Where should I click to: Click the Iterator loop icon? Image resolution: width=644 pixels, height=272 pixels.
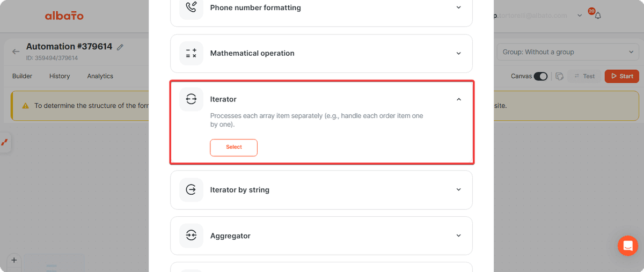point(191,99)
